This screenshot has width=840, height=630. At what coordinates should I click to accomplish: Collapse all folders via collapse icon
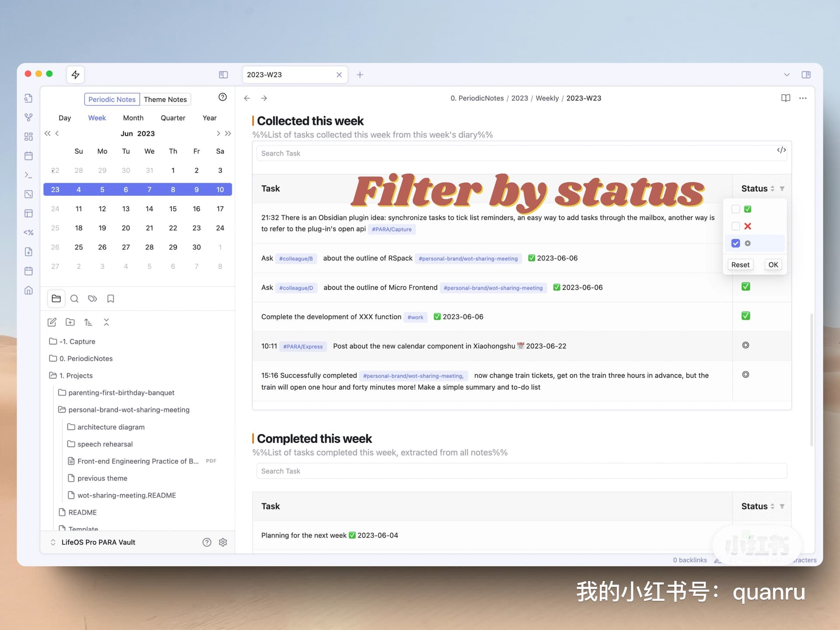pyautogui.click(x=106, y=322)
